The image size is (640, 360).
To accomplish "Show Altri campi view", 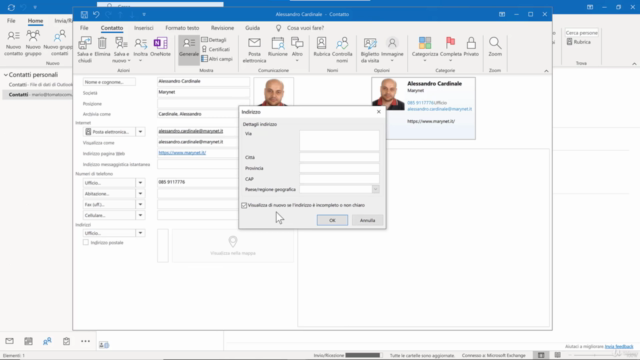I will click(x=217, y=59).
